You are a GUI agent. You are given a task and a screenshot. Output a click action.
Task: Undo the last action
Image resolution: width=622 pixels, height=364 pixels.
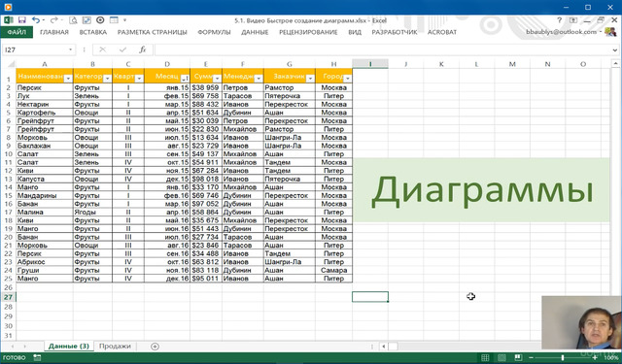click(36, 19)
